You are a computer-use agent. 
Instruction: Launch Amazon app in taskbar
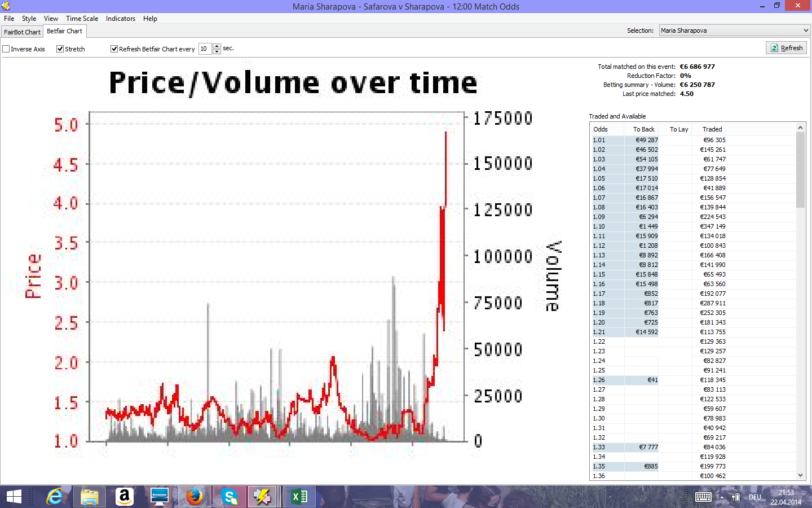point(124,497)
